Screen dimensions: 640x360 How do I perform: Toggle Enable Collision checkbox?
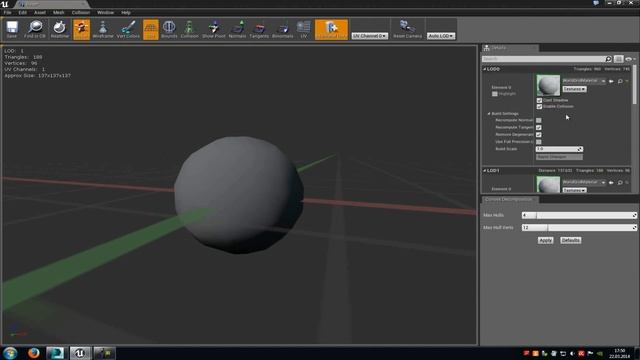(539, 107)
